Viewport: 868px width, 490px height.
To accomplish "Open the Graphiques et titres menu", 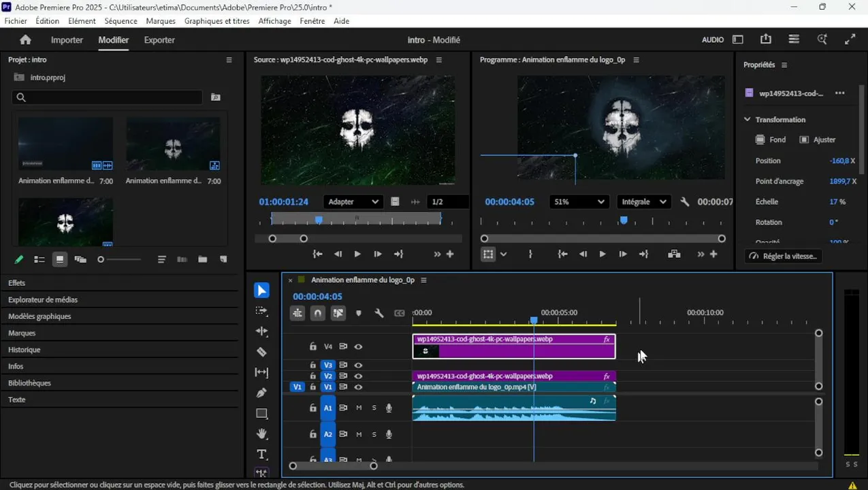I will [x=216, y=21].
